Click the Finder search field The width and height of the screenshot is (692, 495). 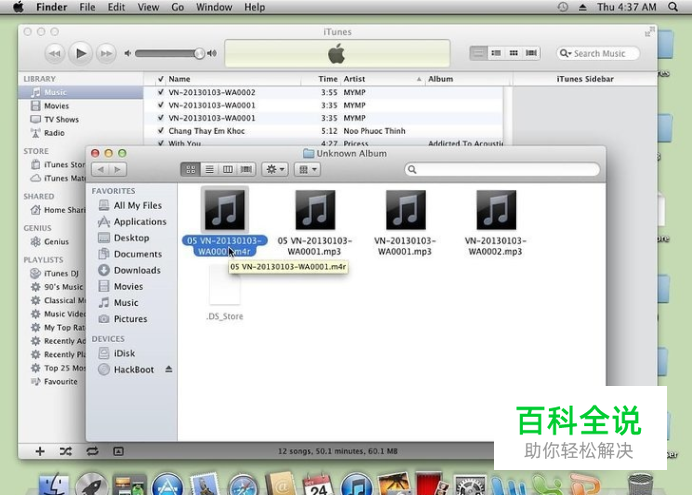click(x=502, y=169)
